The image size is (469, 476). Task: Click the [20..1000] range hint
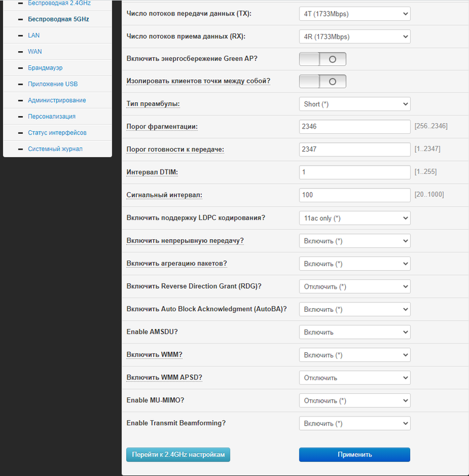tap(429, 195)
